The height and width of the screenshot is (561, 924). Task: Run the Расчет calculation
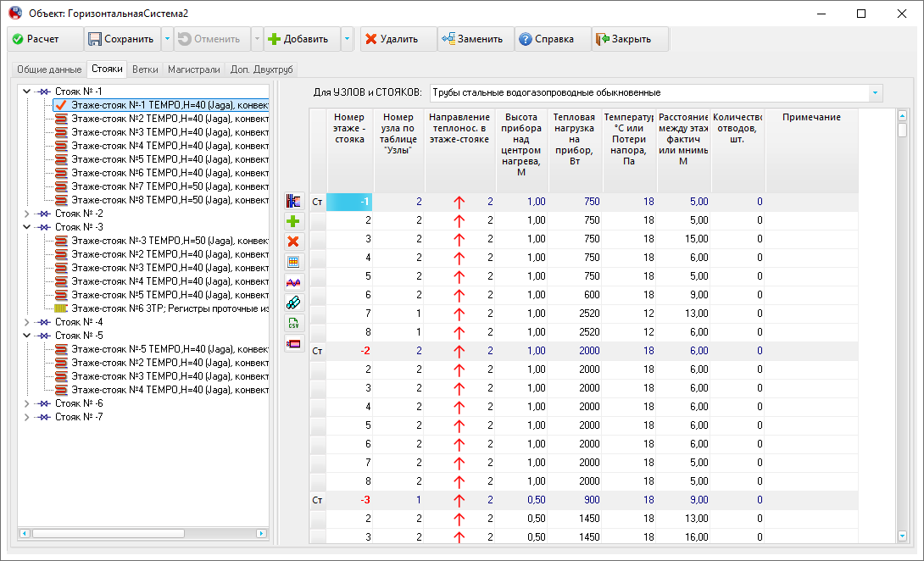[x=46, y=39]
